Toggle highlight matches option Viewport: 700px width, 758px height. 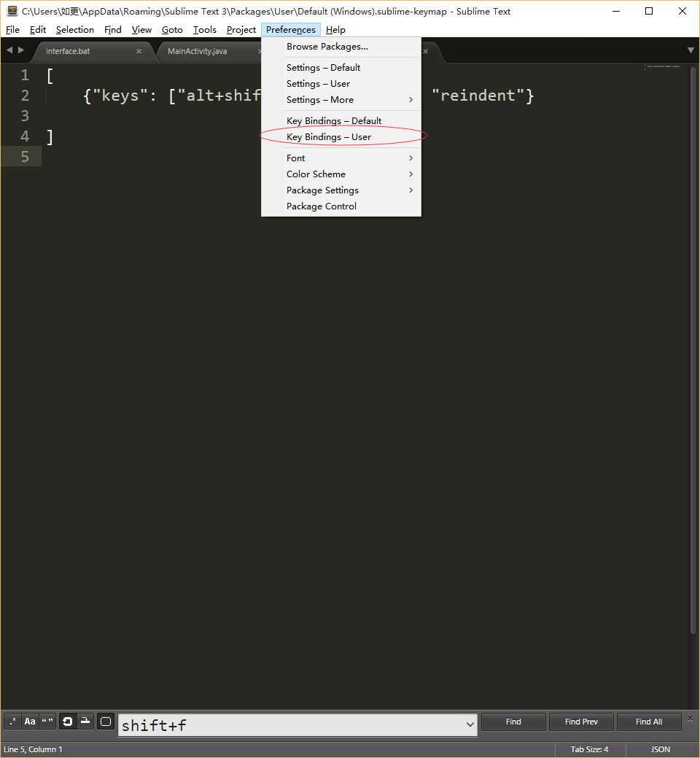(x=105, y=721)
